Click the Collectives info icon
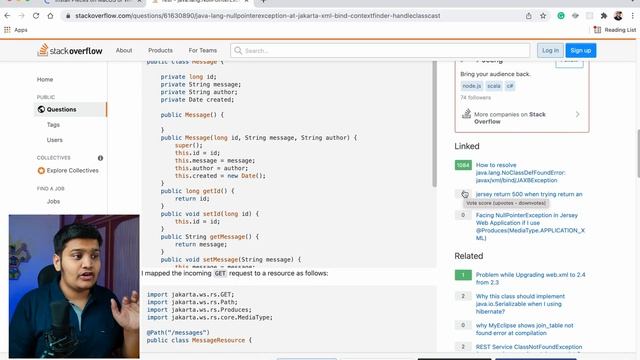The height and width of the screenshot is (360, 640). point(100,158)
